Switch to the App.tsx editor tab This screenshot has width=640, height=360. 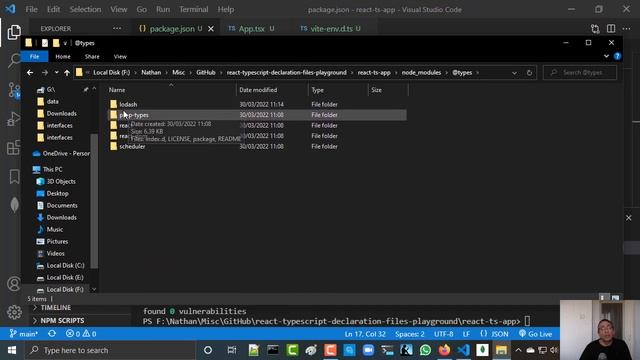251,29
